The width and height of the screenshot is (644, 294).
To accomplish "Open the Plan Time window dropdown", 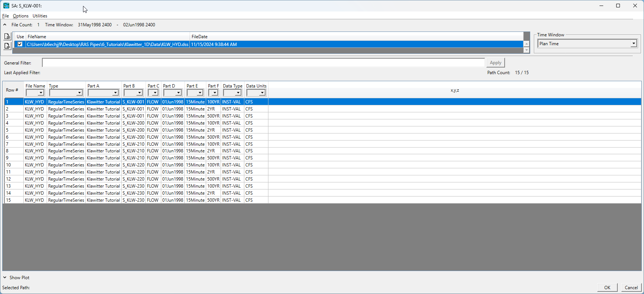I will pos(634,44).
